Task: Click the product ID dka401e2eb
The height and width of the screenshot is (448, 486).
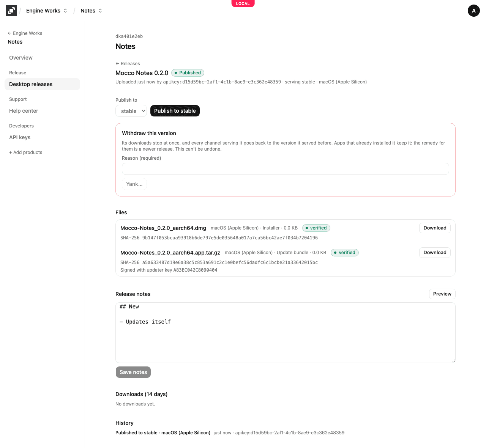Action: coord(129,36)
